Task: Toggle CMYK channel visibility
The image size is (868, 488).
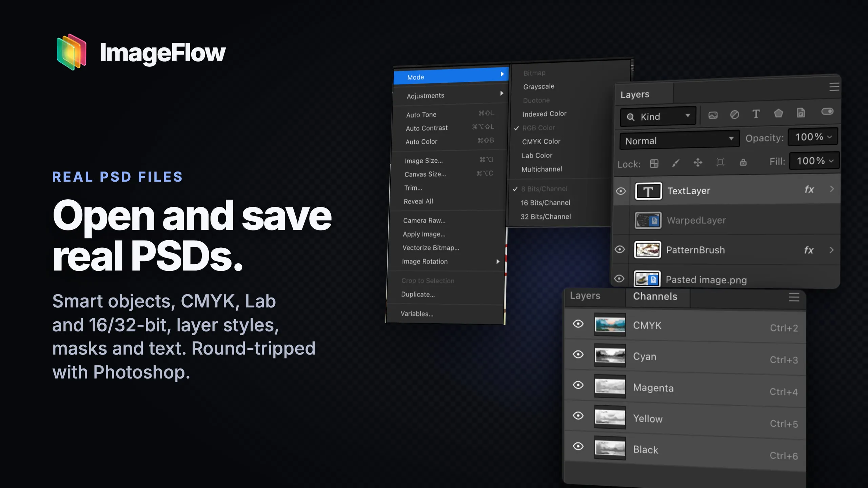Action: [x=578, y=324]
